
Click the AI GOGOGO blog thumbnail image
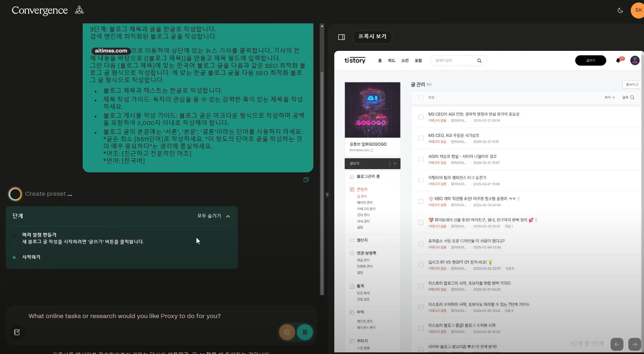pos(373,110)
